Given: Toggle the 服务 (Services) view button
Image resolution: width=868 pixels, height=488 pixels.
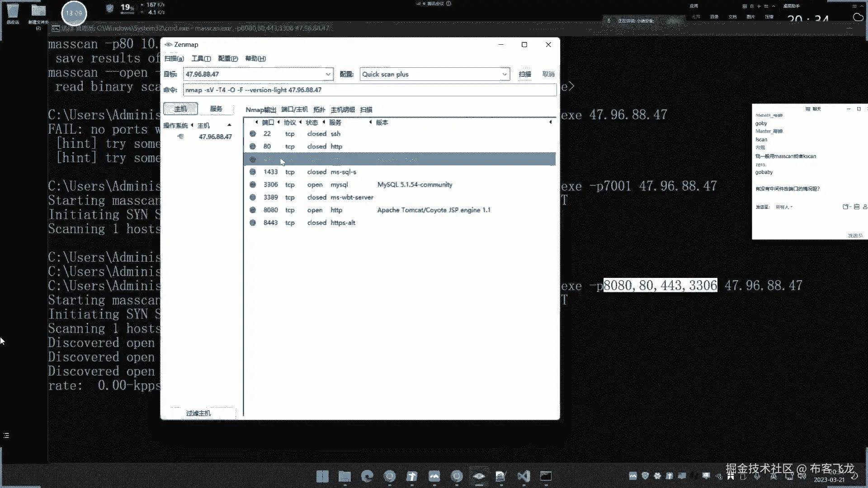Looking at the screenshot, I should point(216,109).
